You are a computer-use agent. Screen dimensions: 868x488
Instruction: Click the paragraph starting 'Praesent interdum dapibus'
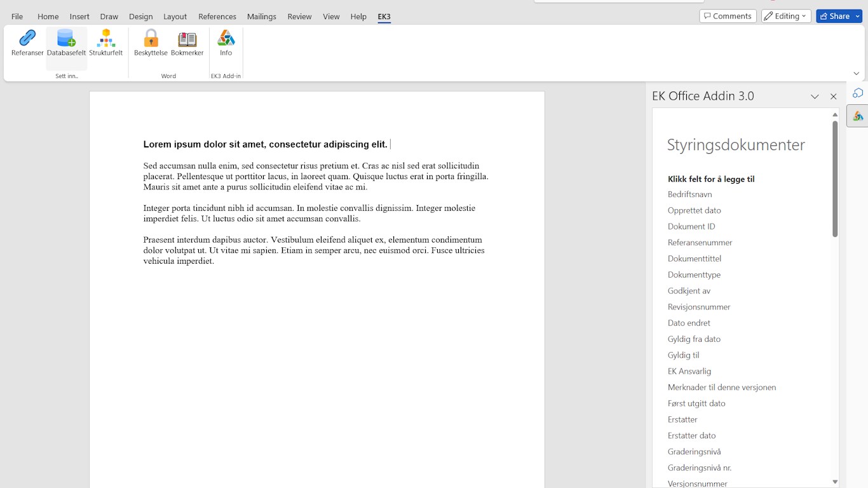(x=314, y=250)
